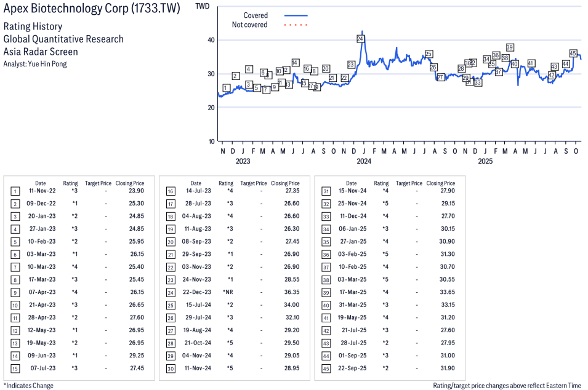Click marker 45 near the chart's right end
The image size is (588, 390).
573,54
